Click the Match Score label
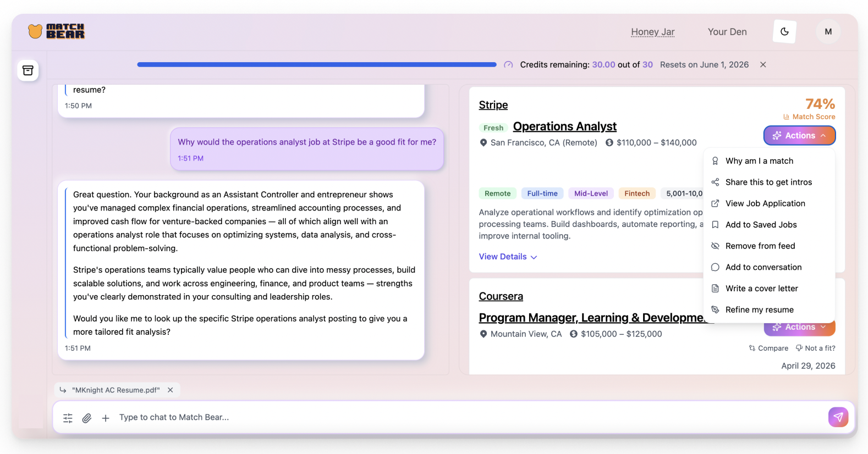868x454 pixels. [x=809, y=117]
